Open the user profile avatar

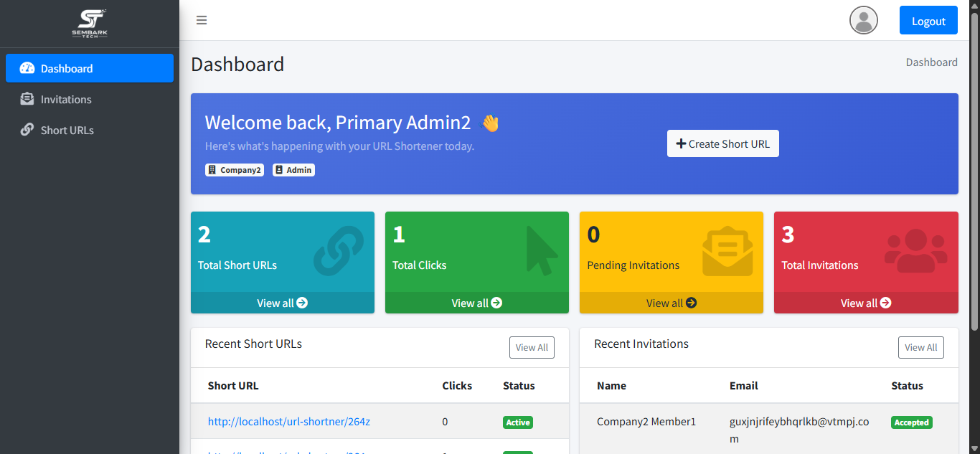coord(864,20)
